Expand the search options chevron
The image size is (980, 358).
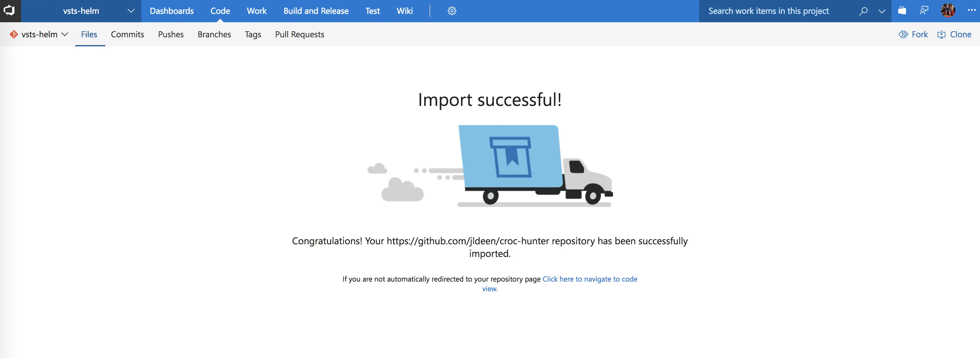tap(881, 11)
